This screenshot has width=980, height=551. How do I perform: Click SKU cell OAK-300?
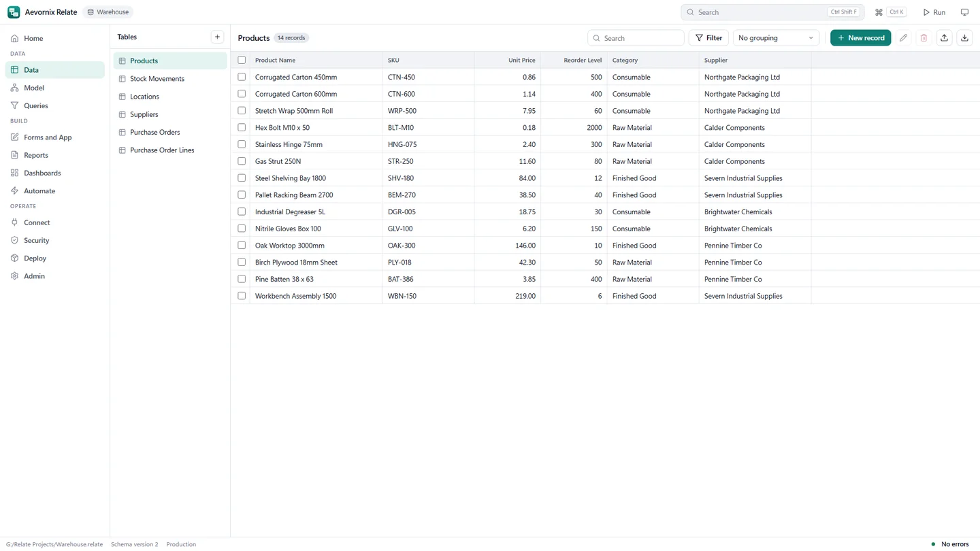coord(428,246)
